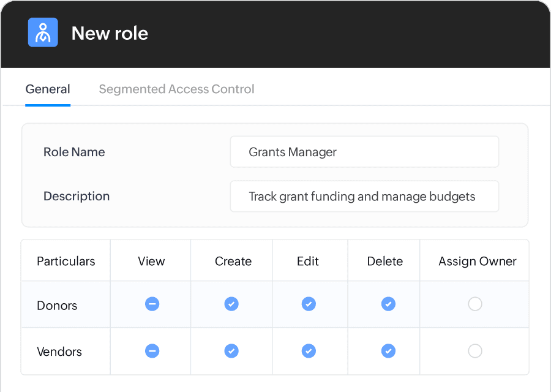This screenshot has height=392, width=551.
Task: Open the Segmented Access Control tab
Action: pos(176,89)
